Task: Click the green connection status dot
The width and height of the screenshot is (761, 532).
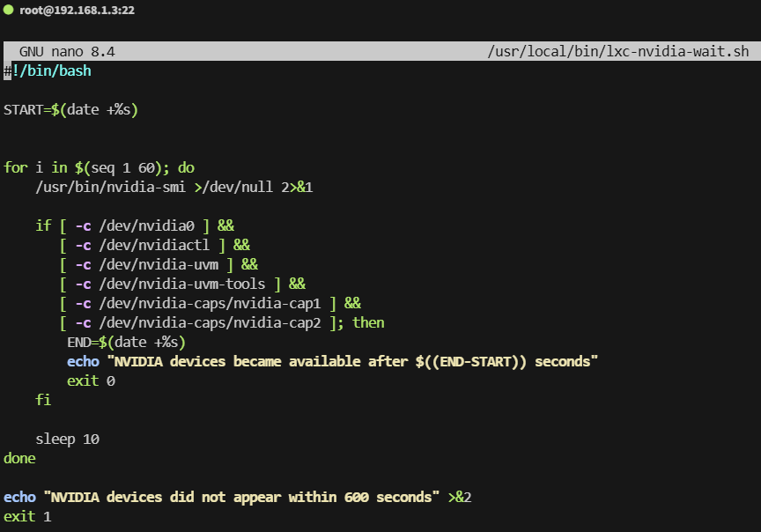Action: 8,10
